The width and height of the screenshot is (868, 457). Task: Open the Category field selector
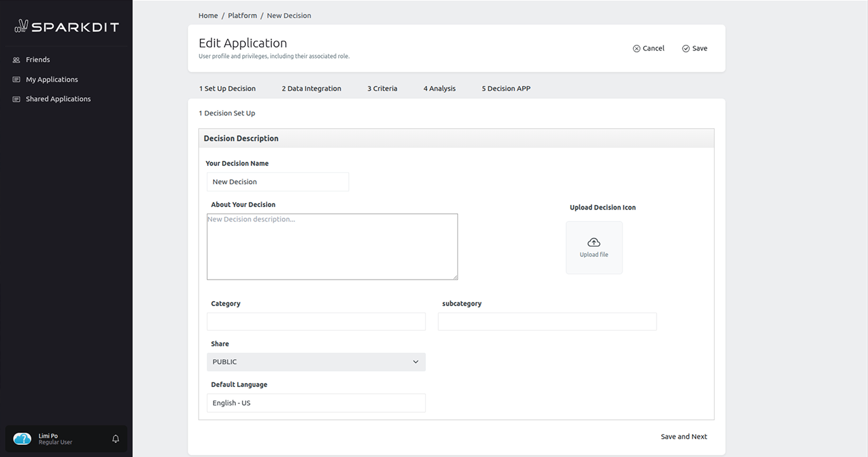tap(316, 321)
